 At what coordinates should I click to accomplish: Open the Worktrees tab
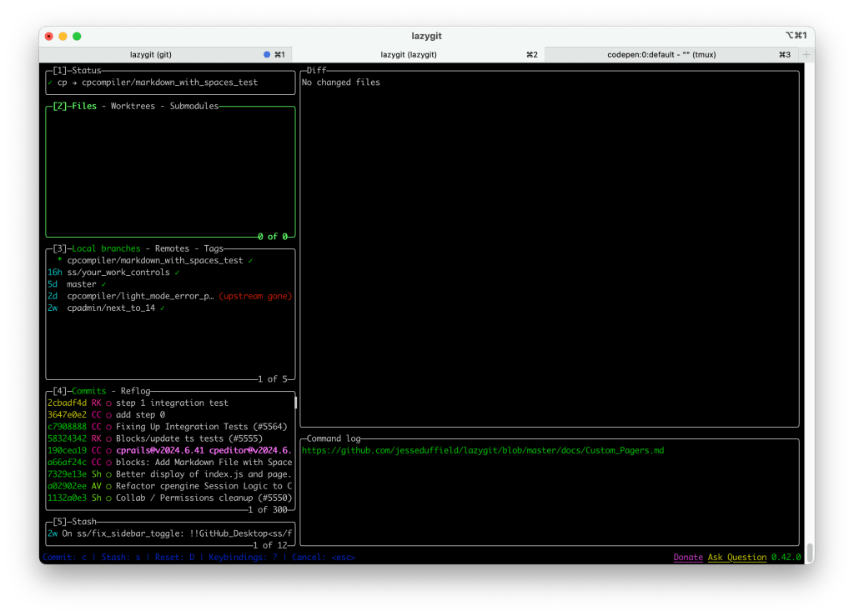pos(133,106)
